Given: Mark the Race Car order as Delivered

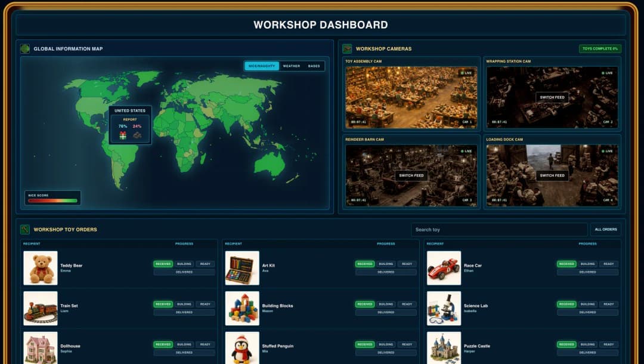Looking at the screenshot, I should 587,272.
